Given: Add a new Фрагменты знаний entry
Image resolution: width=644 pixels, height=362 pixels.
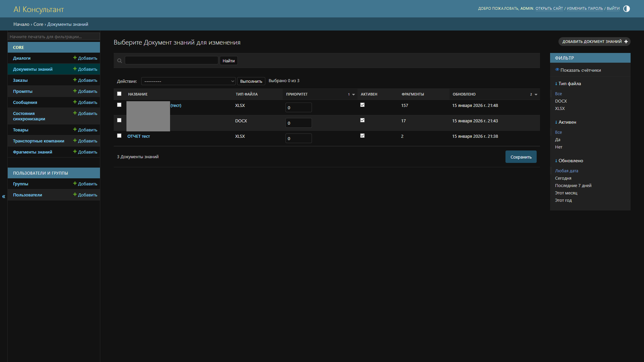Looking at the screenshot, I should [85, 152].
